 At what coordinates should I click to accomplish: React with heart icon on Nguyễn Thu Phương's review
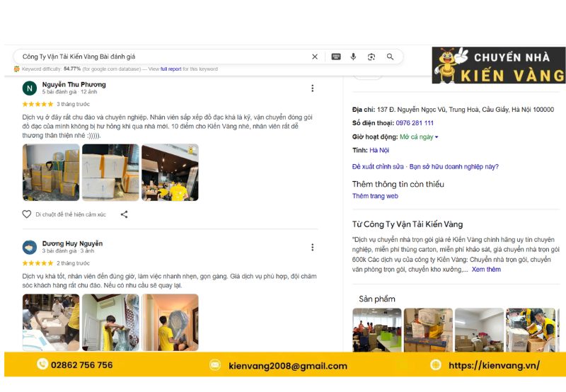point(27,214)
